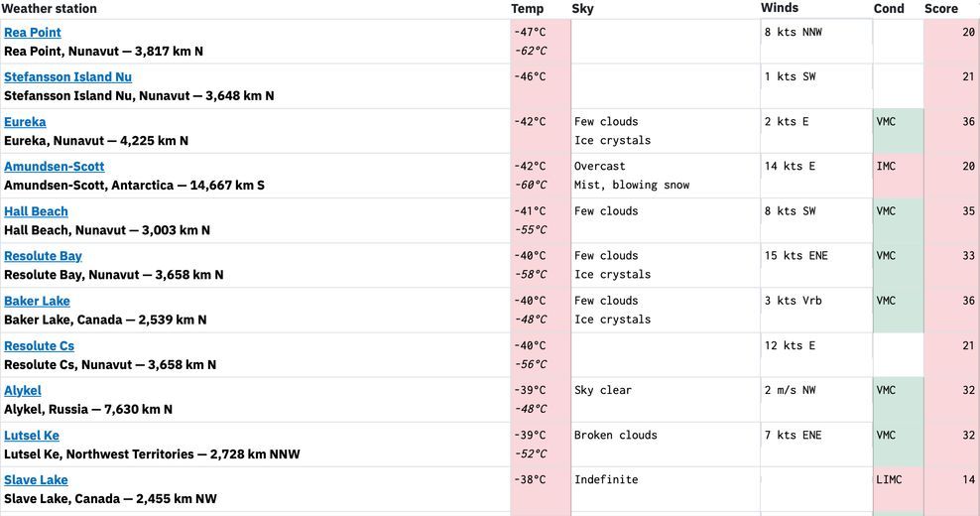
Task: Open the Lutsel Ke station link
Action: (x=32, y=436)
